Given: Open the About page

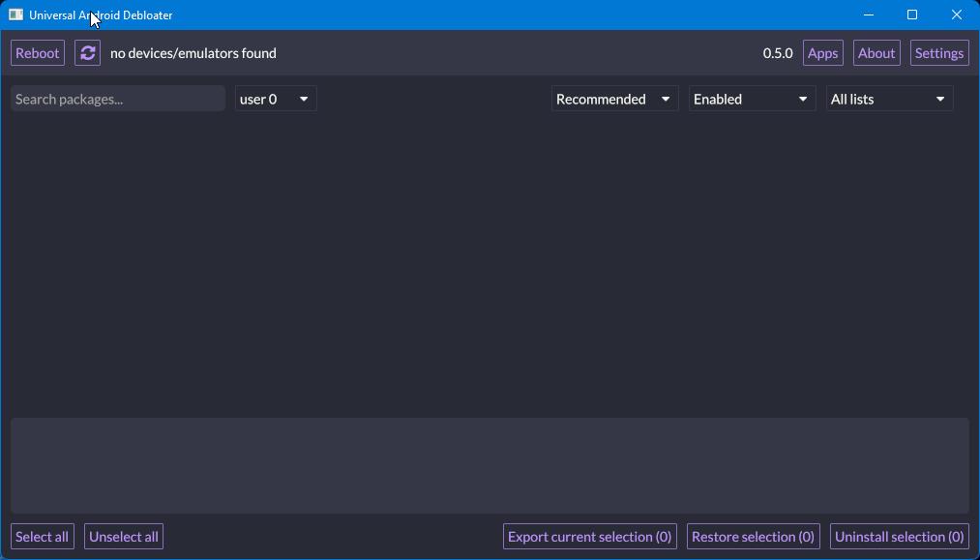Looking at the screenshot, I should tap(876, 53).
